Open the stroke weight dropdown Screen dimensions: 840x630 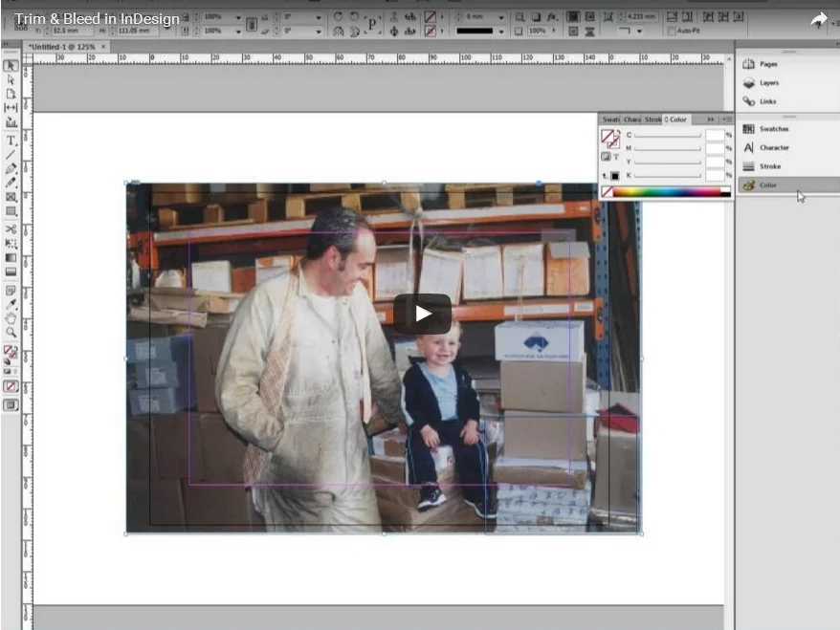(501, 17)
